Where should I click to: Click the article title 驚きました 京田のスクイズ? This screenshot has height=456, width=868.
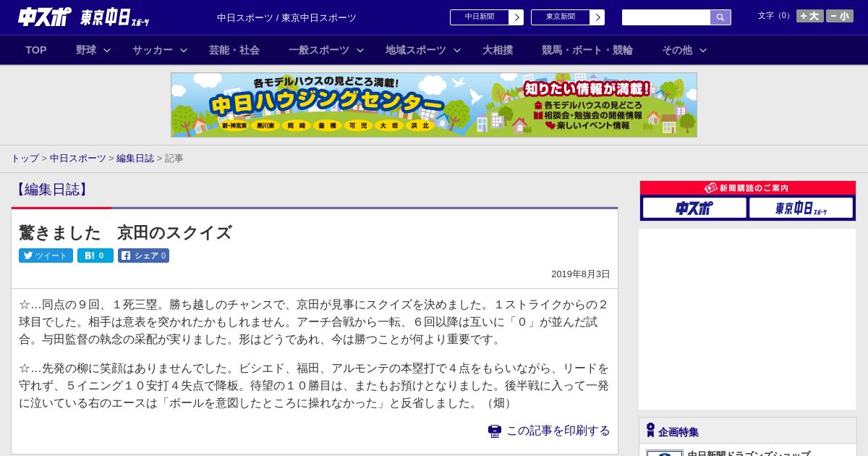(125, 232)
